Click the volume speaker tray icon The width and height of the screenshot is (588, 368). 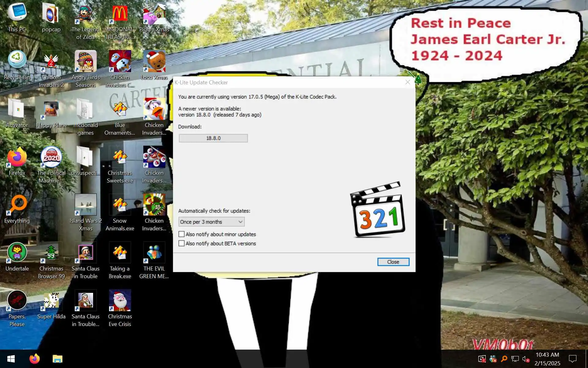point(525,358)
